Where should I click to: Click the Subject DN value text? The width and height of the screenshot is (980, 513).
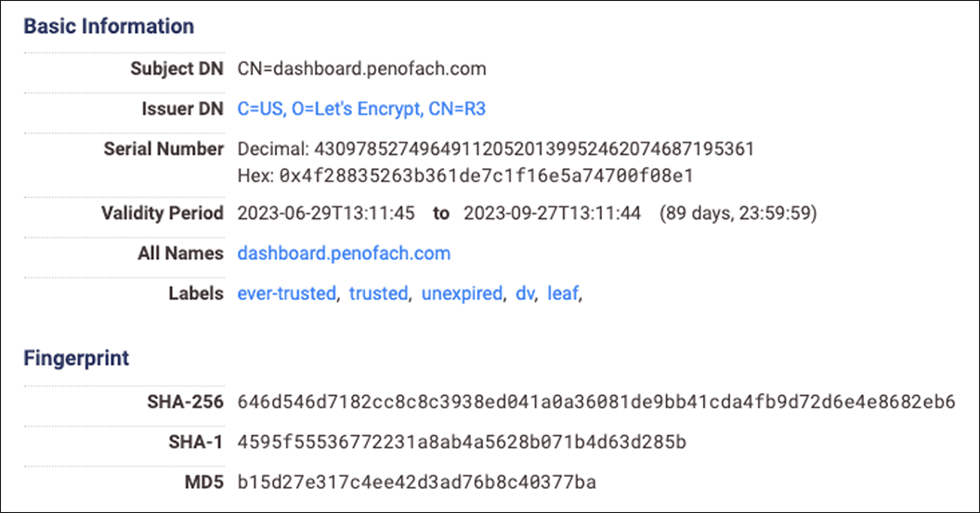[361, 69]
